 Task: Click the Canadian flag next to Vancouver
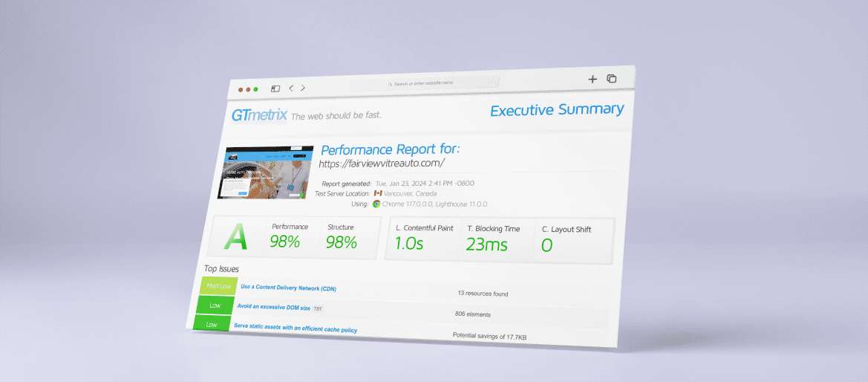(x=377, y=193)
